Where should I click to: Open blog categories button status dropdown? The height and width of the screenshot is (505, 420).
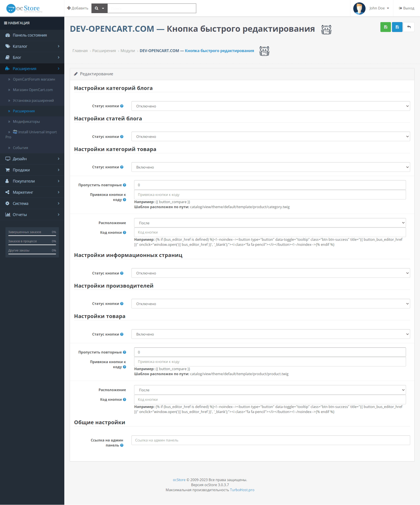(x=271, y=106)
